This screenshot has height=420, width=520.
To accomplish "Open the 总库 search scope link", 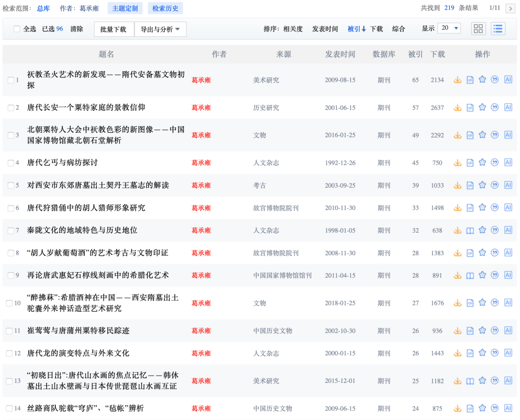I will click(43, 8).
